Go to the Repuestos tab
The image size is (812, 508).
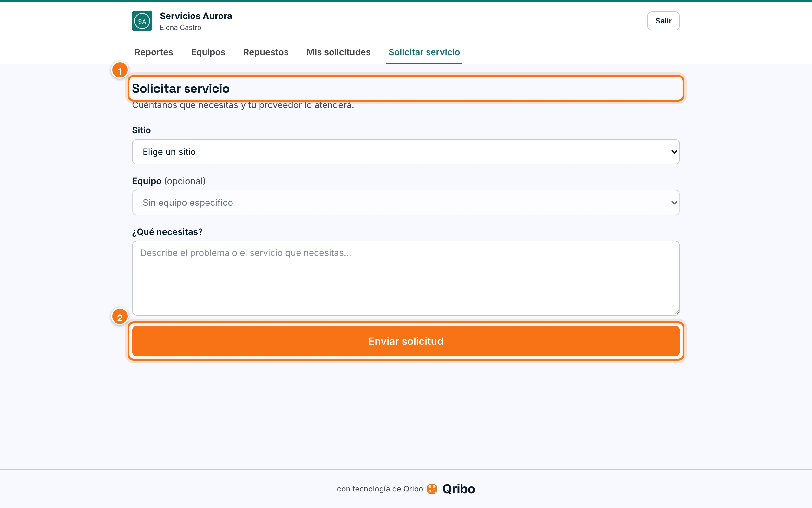point(266,52)
